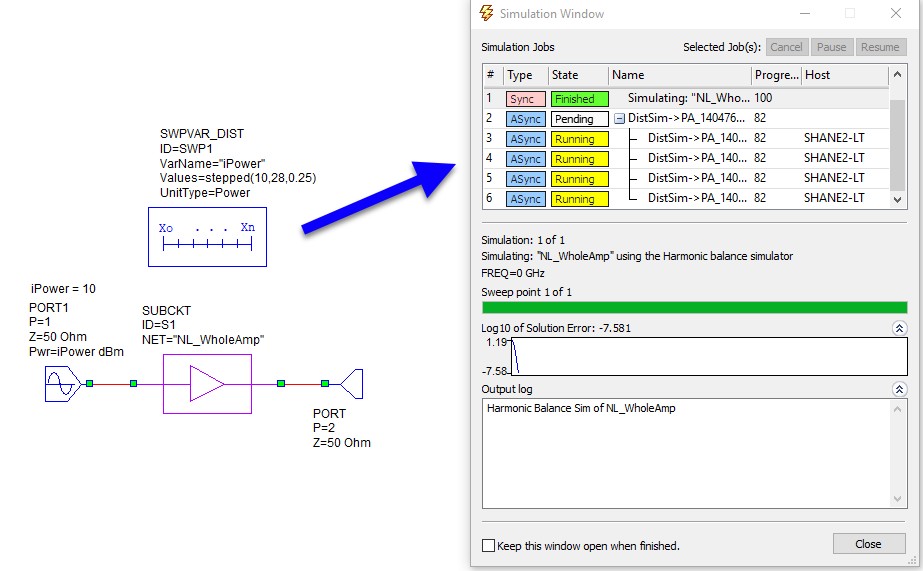923x571 pixels.
Task: Click the iPower = 10 equation text
Action: point(63,288)
